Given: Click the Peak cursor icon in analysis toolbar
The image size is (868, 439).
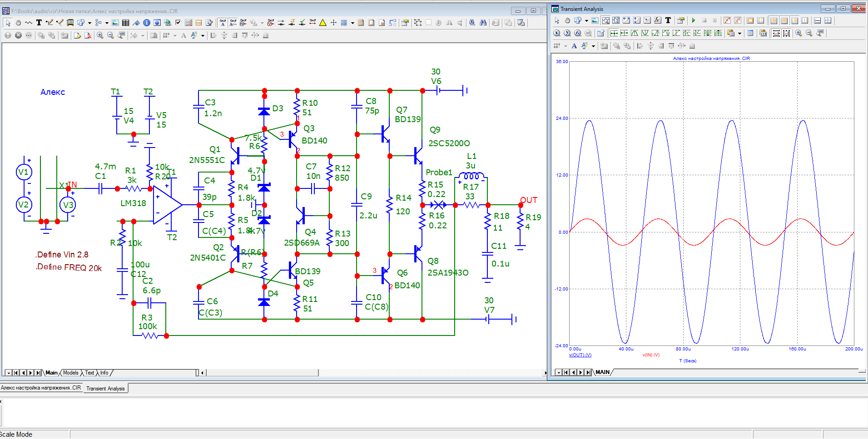Looking at the screenshot, I should [x=635, y=33].
